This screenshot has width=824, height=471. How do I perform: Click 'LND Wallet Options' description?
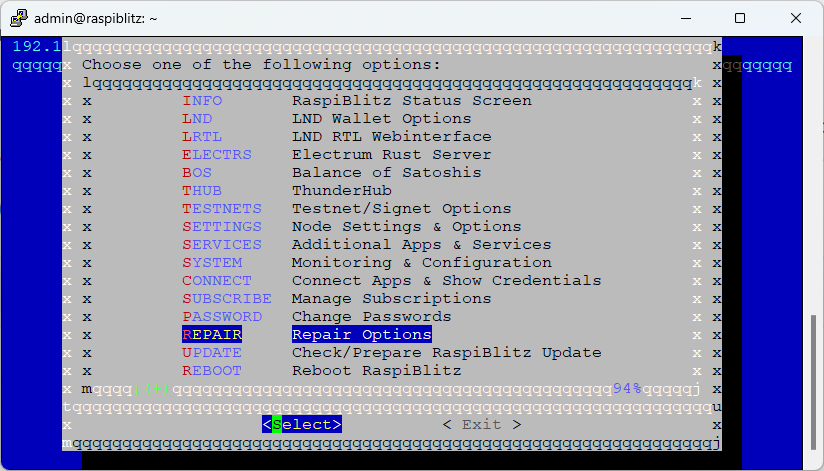point(382,119)
